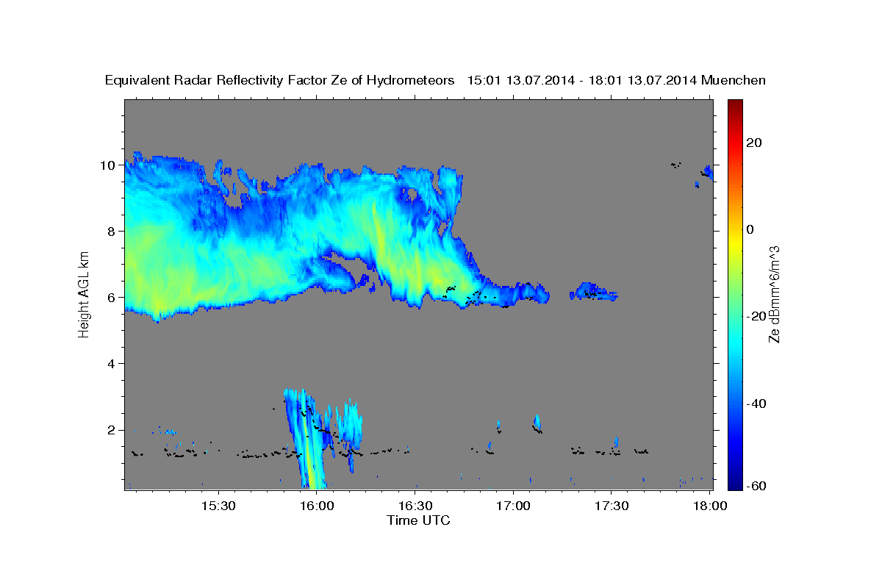Click the 16:30 time tick label
882x588 pixels.
[x=415, y=506]
